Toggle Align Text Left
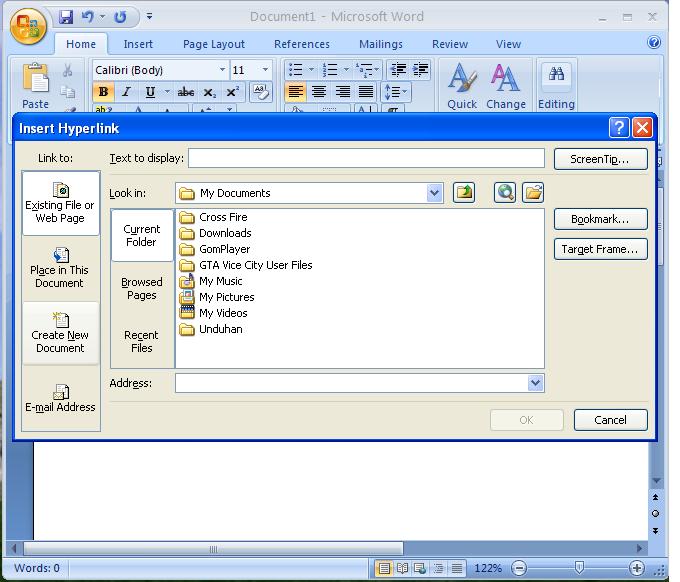 coord(296,92)
